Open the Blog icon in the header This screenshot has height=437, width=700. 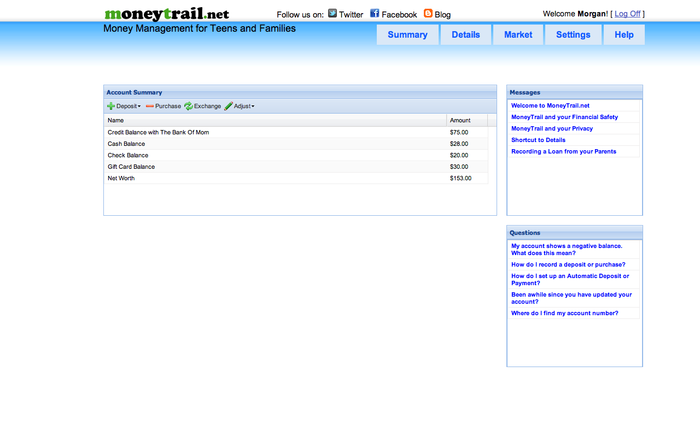[x=429, y=14]
